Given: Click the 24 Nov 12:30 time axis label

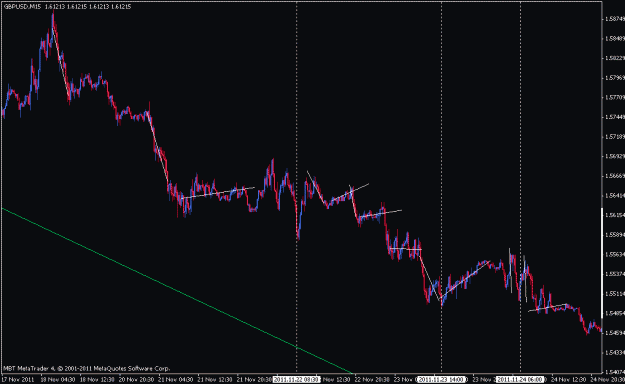Looking at the screenshot, I should [x=569, y=379].
